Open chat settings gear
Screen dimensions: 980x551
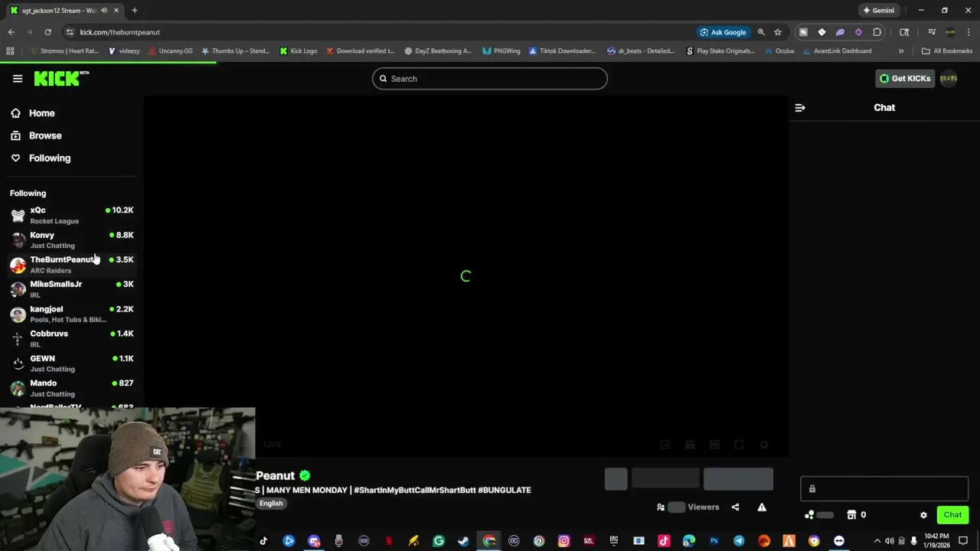tap(923, 515)
